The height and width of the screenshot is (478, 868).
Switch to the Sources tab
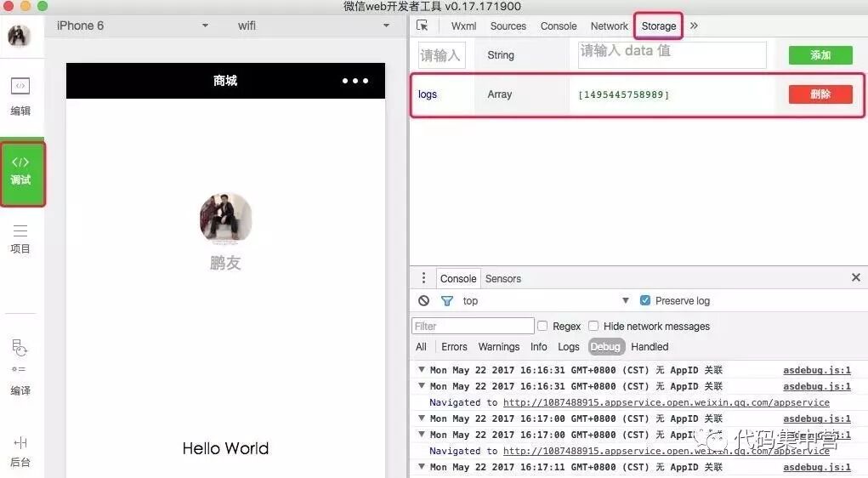[x=508, y=26]
